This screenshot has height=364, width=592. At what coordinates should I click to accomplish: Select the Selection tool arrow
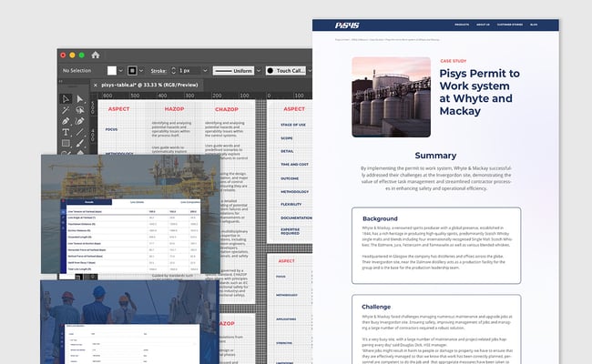coord(66,99)
